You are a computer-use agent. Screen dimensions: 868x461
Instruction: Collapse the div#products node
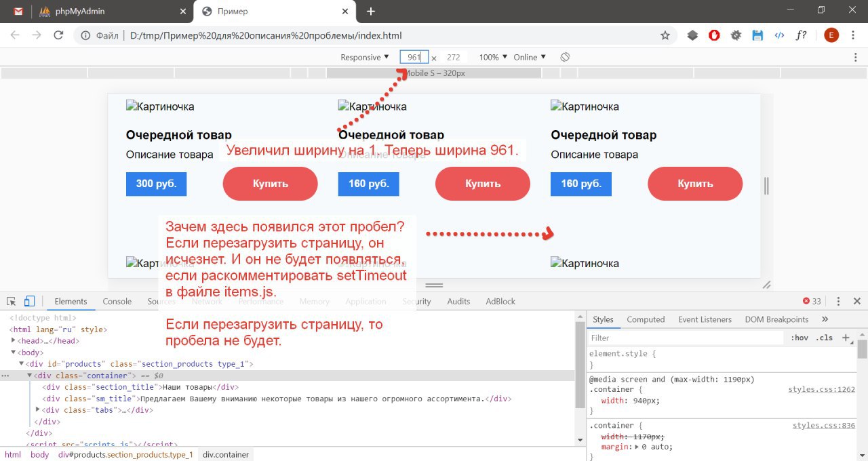point(22,364)
